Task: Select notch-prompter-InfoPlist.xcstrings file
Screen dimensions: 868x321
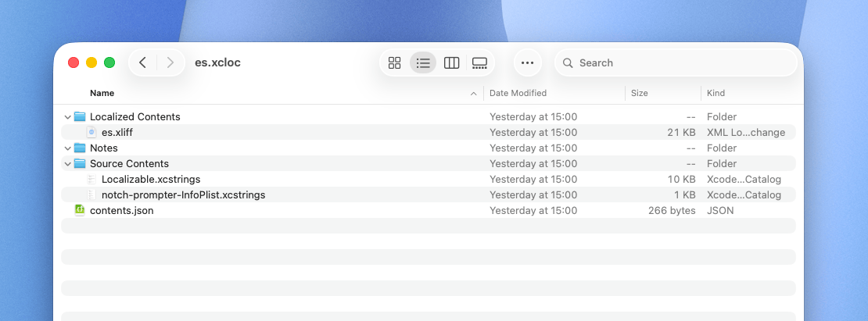Action: (x=183, y=195)
